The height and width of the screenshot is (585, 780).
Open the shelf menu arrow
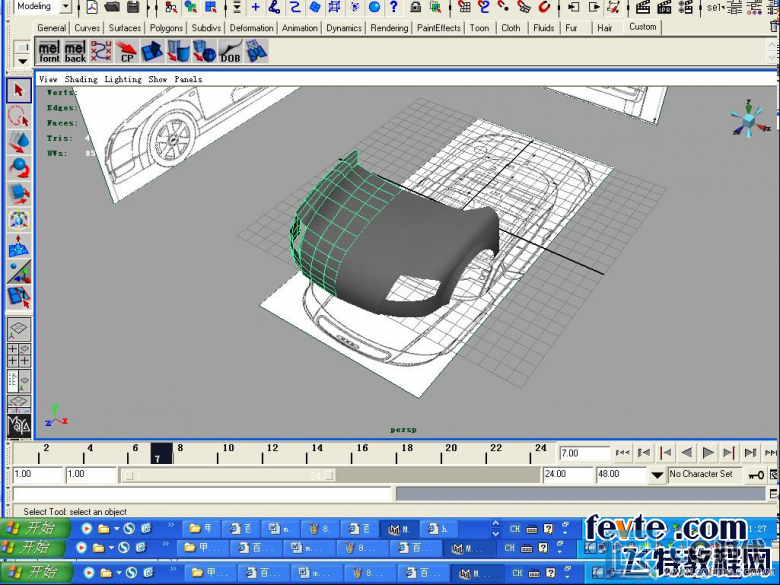point(22,61)
